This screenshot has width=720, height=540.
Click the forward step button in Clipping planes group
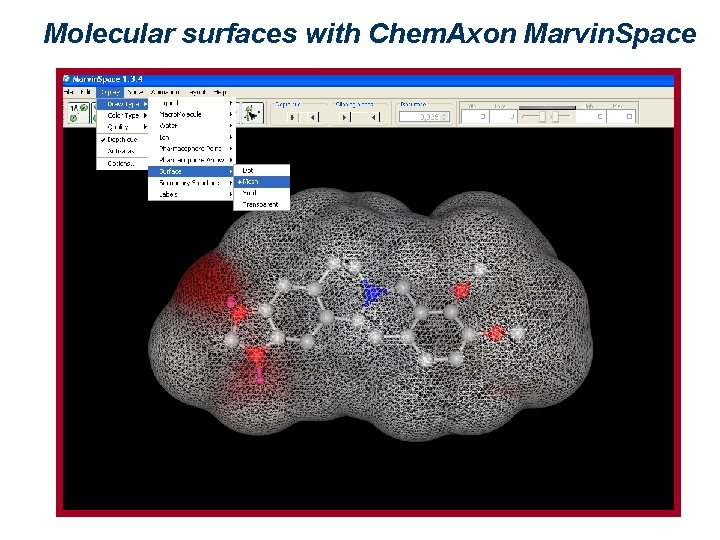(x=344, y=117)
